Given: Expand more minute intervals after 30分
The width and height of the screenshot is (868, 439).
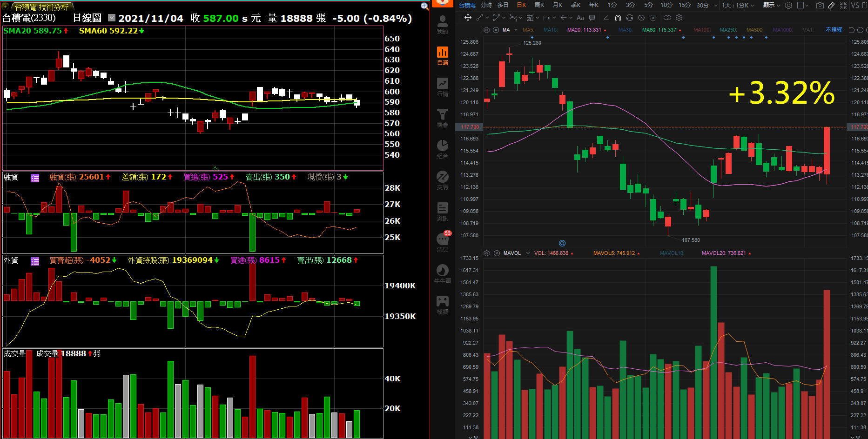Looking at the screenshot, I should (x=716, y=5).
